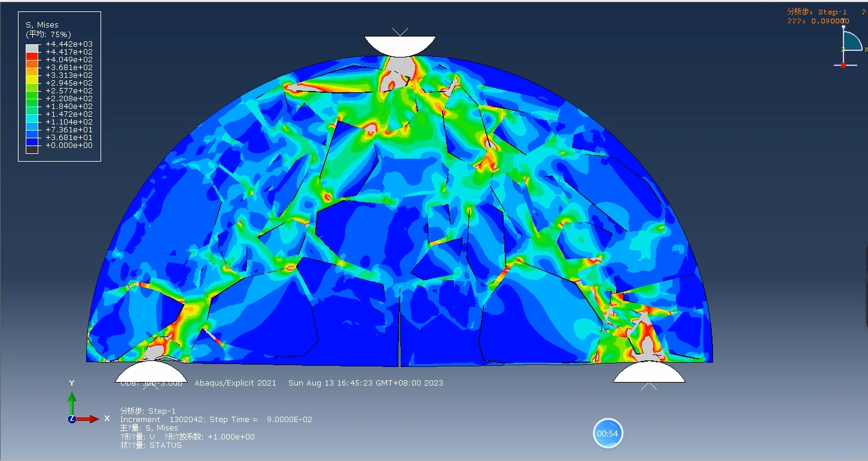The image size is (868, 461).
Task: Click the 'Increment 1302042' state block line
Action: [216, 420]
